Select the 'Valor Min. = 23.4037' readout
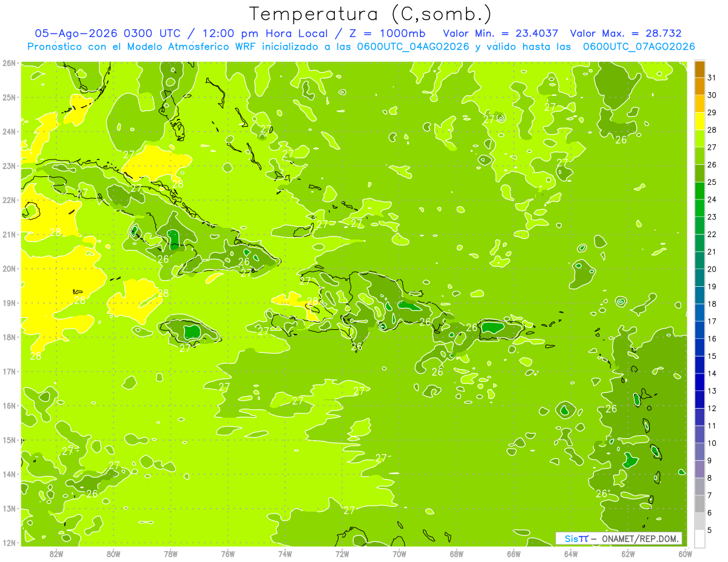Image resolution: width=728 pixels, height=562 pixels. (501, 33)
